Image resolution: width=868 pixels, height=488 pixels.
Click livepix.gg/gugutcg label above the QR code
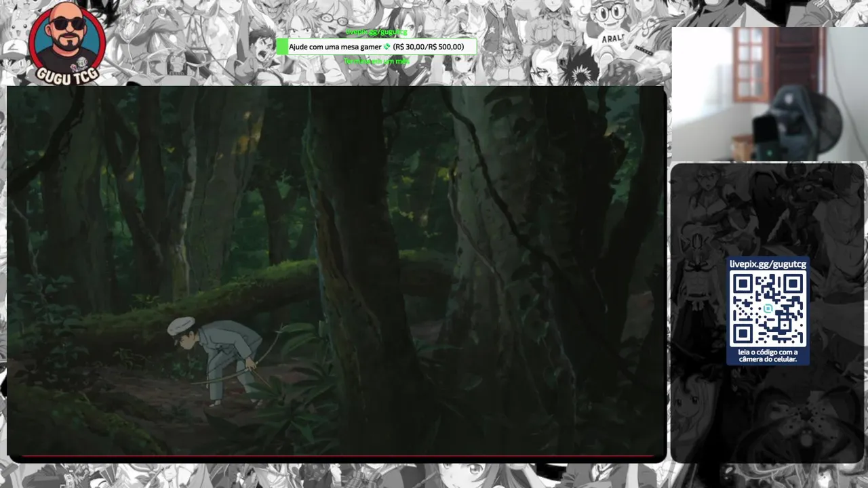point(768,264)
